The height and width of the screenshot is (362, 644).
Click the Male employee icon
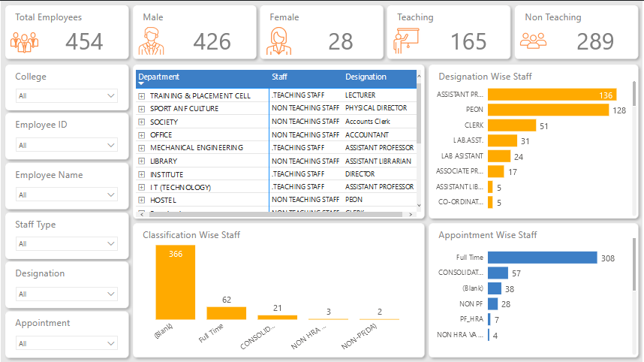pos(152,41)
